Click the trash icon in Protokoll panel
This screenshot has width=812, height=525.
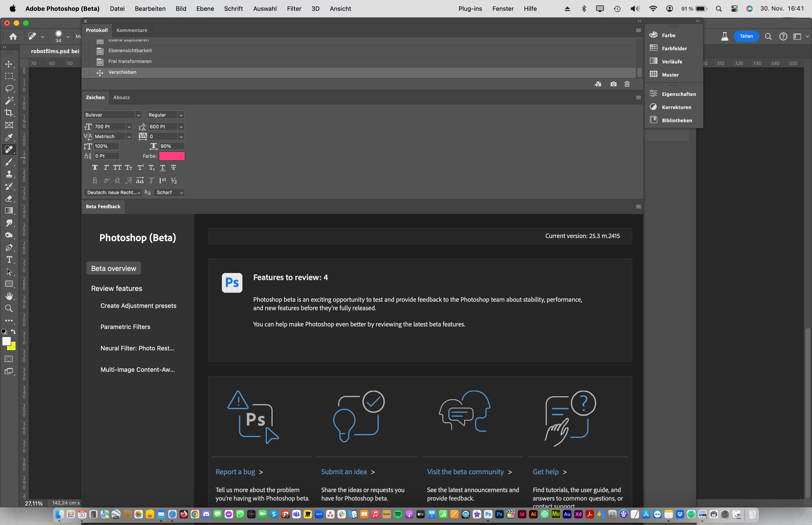click(x=627, y=84)
